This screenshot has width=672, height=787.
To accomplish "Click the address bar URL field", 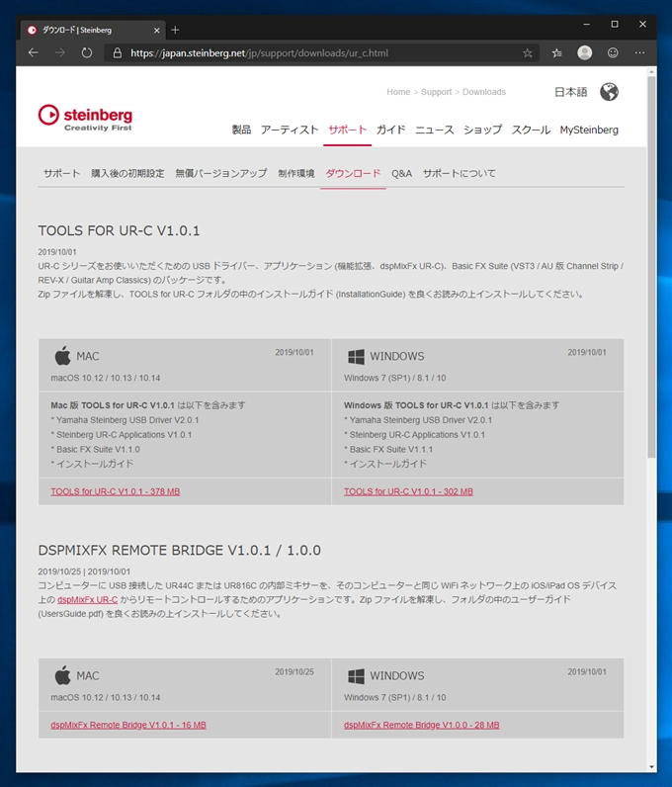I will point(321,52).
